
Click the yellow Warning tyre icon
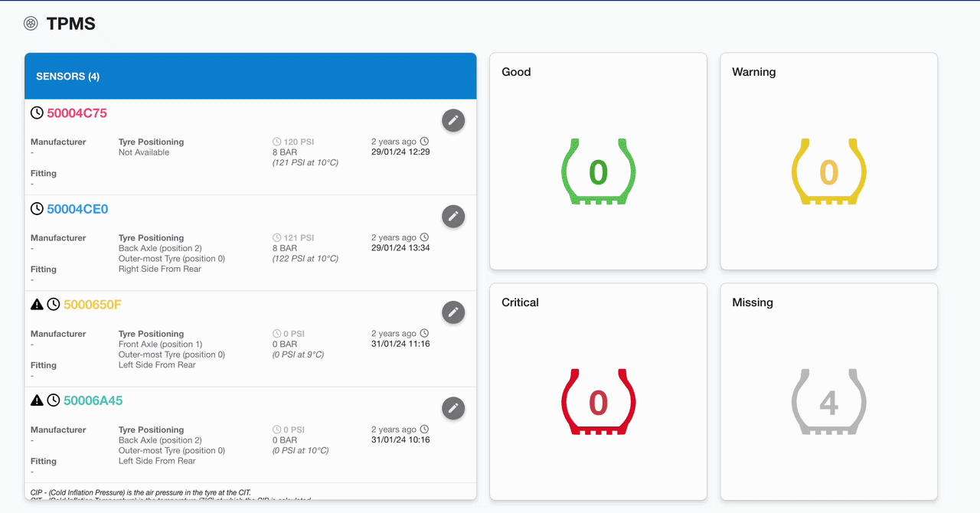(828, 172)
